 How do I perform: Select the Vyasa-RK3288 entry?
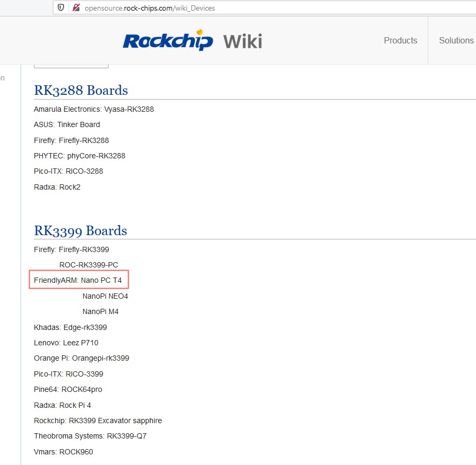point(94,109)
